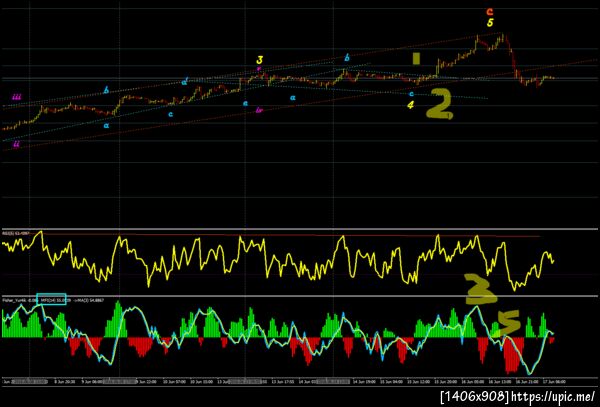600x407 pixels.
Task: Click the 10 Jun 07:00 time axis label
Action: [174, 382]
